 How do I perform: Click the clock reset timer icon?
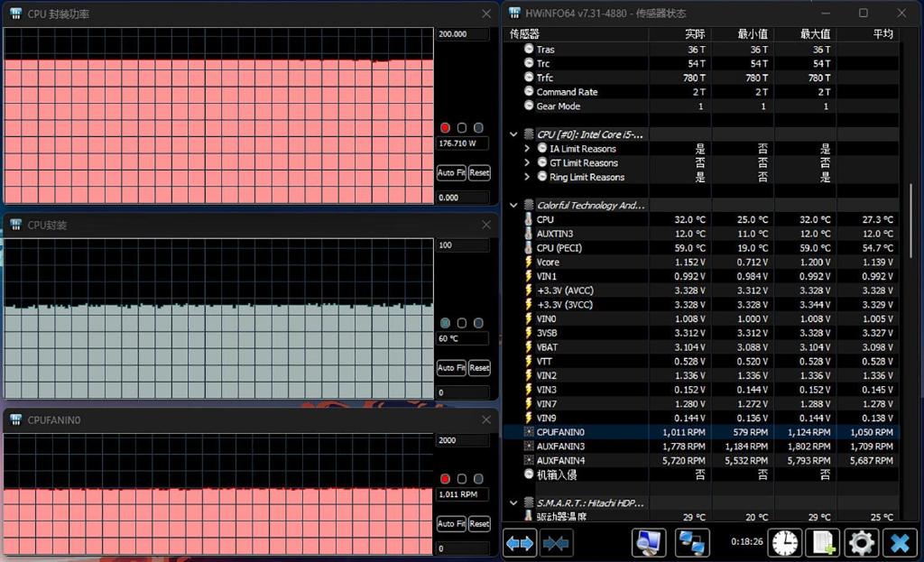[x=784, y=542]
